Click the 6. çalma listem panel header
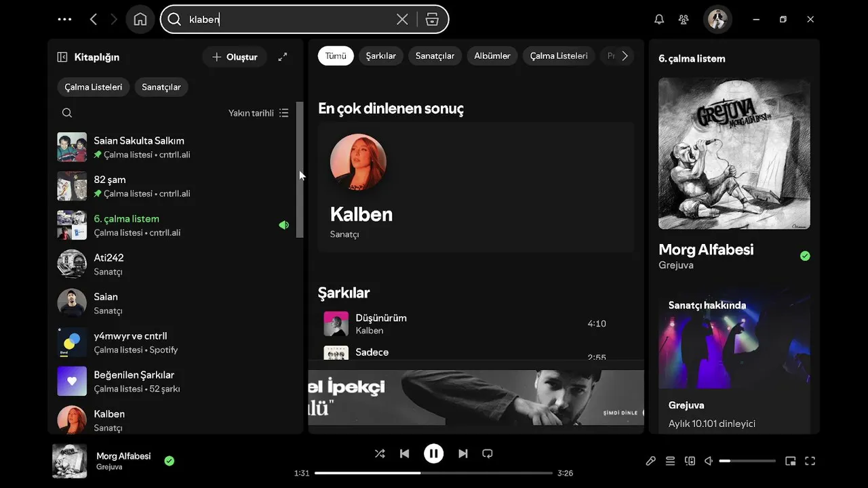The height and width of the screenshot is (488, 868). click(692, 58)
